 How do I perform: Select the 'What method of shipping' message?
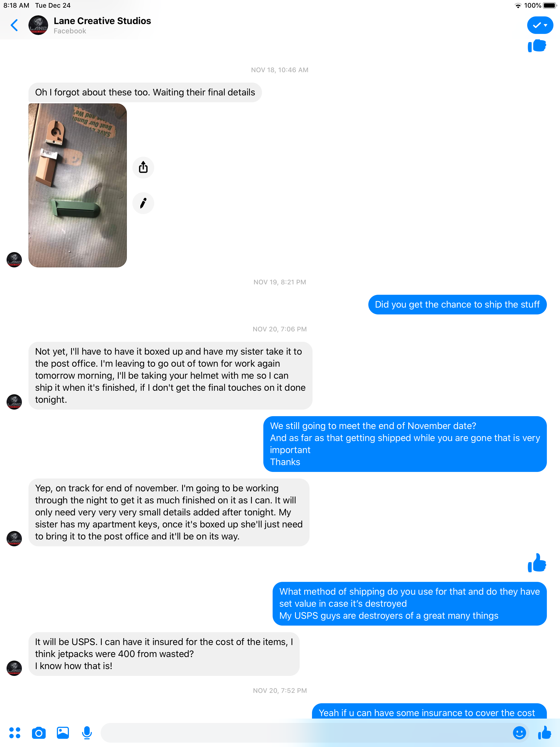[x=410, y=604]
